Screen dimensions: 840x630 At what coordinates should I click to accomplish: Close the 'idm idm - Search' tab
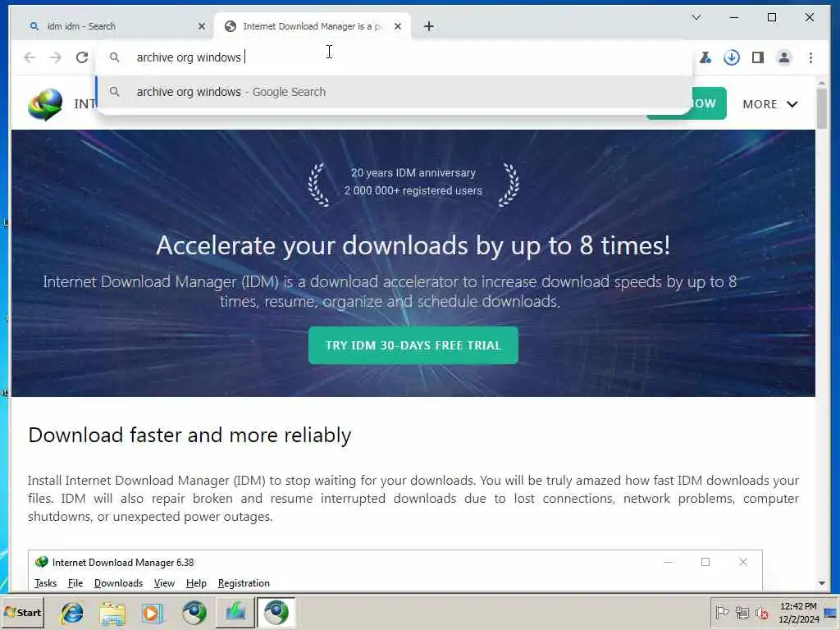pyautogui.click(x=202, y=26)
